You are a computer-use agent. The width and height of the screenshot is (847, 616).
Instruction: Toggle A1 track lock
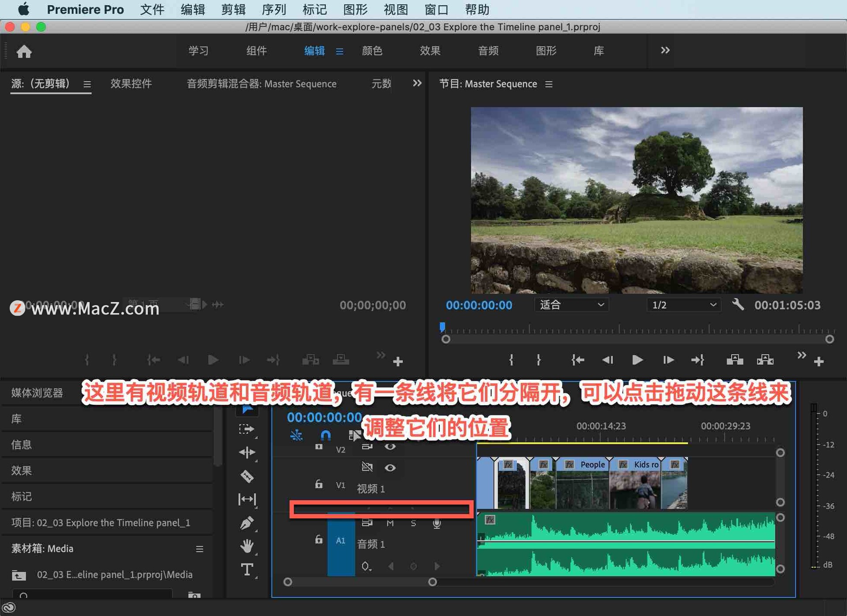pos(319,540)
